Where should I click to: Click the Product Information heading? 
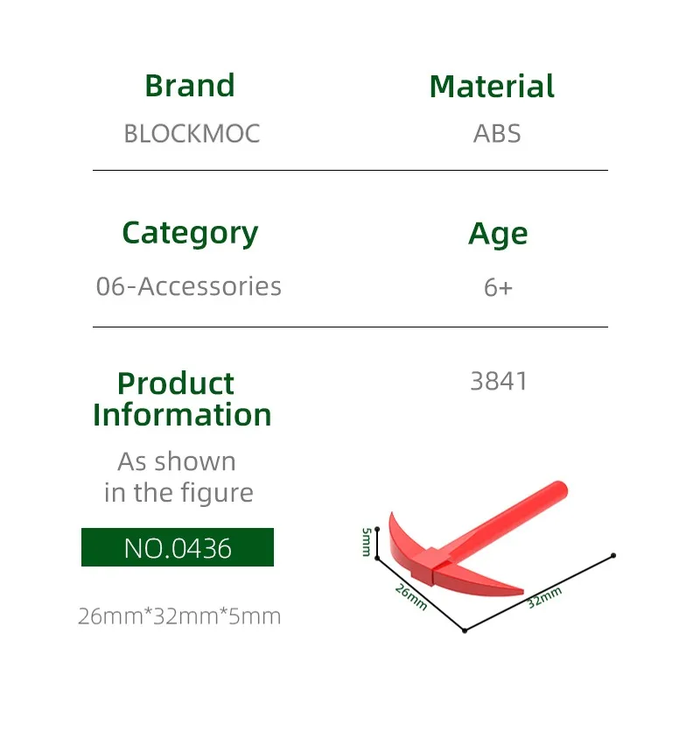182,399
